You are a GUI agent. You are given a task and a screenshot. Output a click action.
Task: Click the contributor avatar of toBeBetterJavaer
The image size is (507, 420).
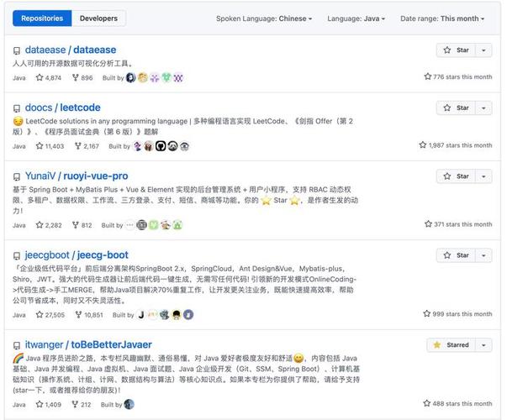pos(129,404)
